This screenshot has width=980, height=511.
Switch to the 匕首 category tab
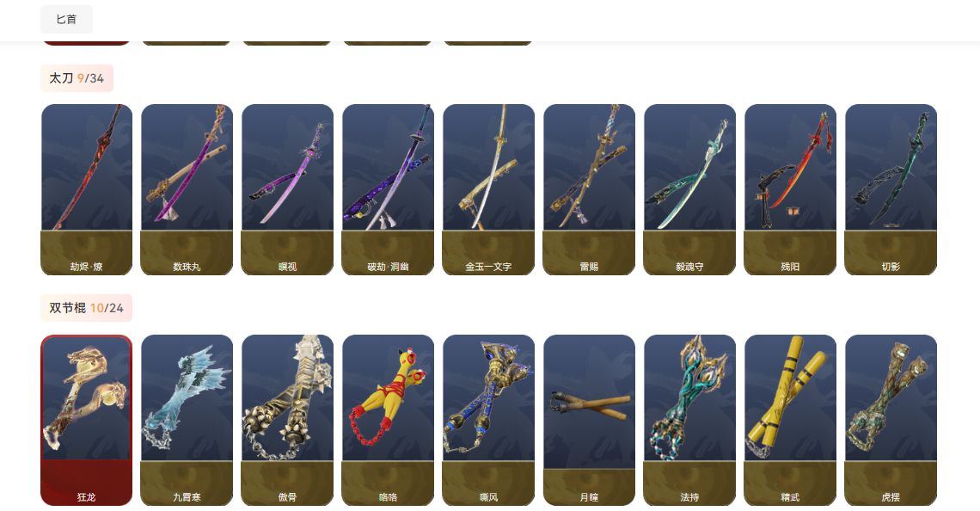click(x=66, y=20)
